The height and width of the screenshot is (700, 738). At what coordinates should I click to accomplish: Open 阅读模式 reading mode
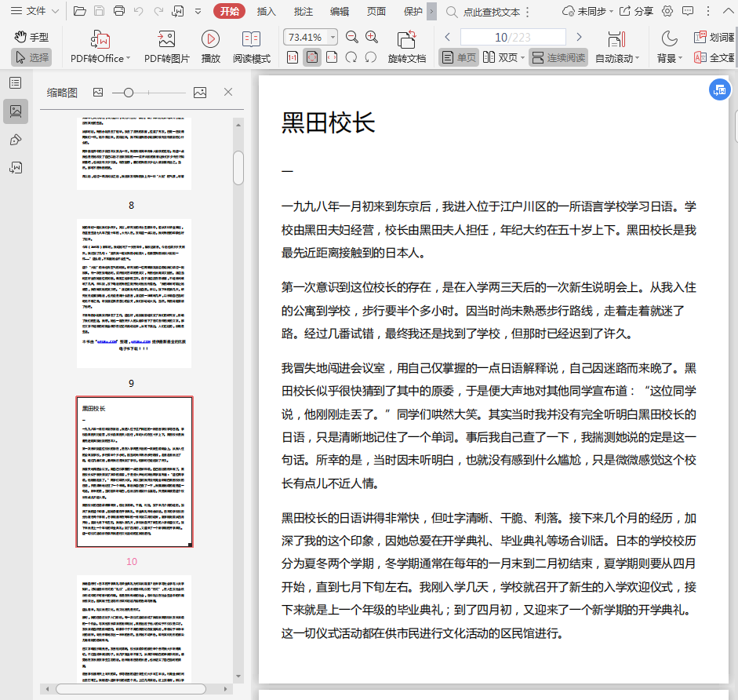252,39
